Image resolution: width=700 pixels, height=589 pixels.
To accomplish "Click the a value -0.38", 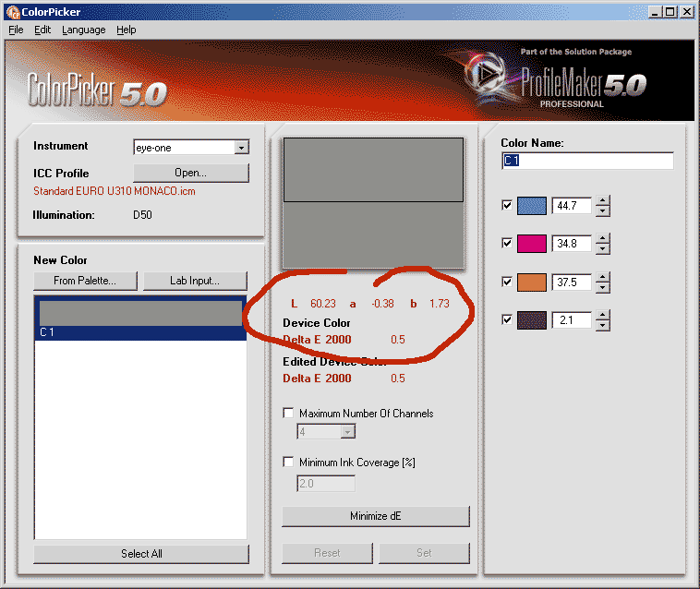I will [382, 304].
